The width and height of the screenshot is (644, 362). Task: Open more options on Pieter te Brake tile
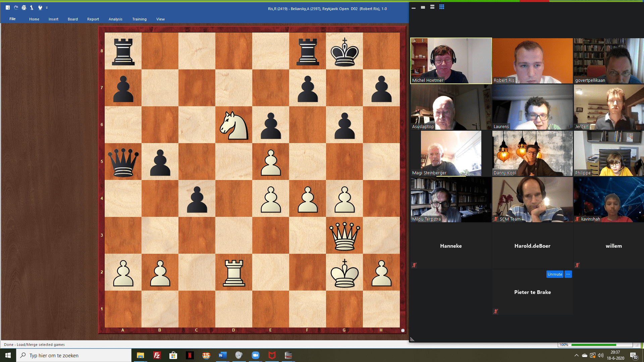click(568, 274)
